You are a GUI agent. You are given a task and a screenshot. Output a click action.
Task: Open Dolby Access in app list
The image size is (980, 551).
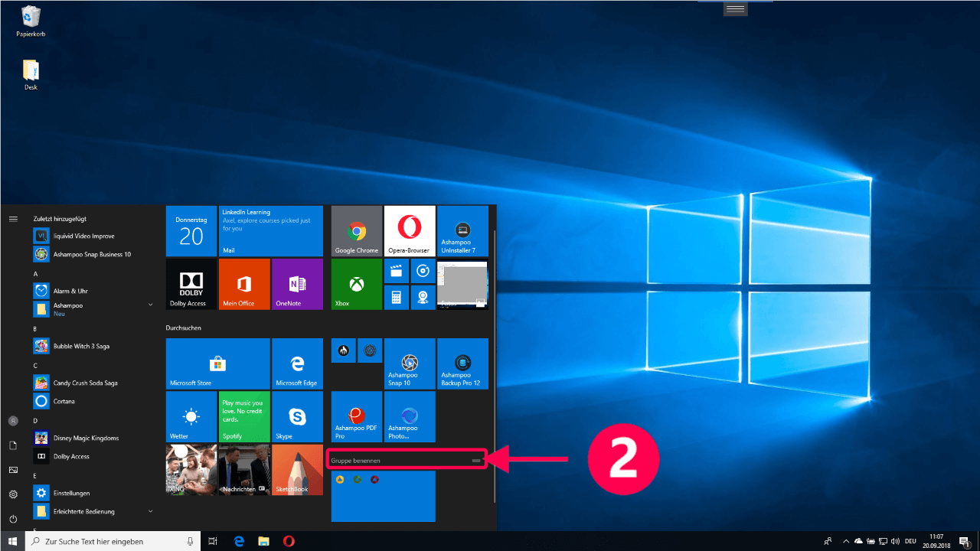pos(93,456)
